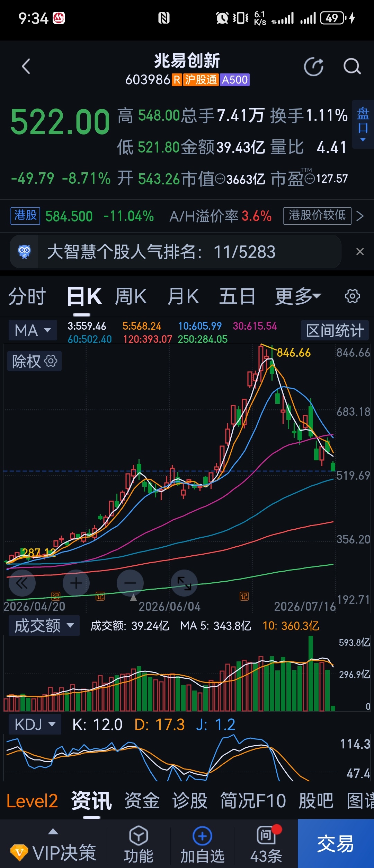This screenshot has width=374, height=868.
Task: Tap the A500 index badge
Action: [235, 80]
